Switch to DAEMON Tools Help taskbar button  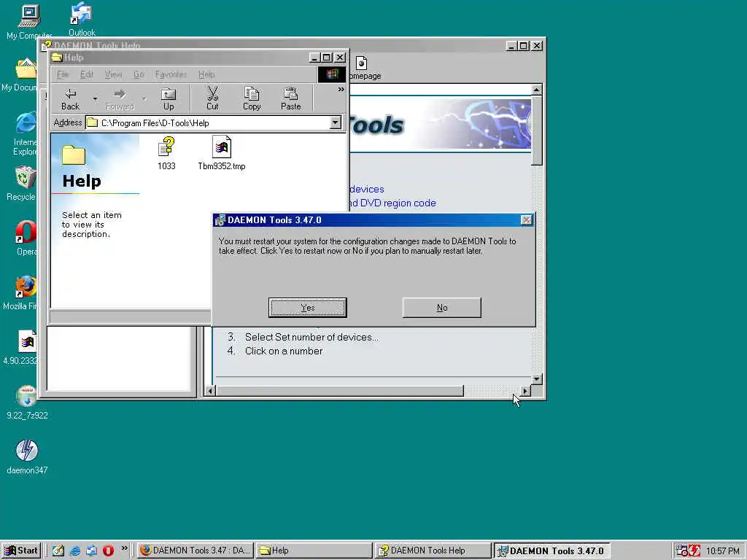pos(433,551)
